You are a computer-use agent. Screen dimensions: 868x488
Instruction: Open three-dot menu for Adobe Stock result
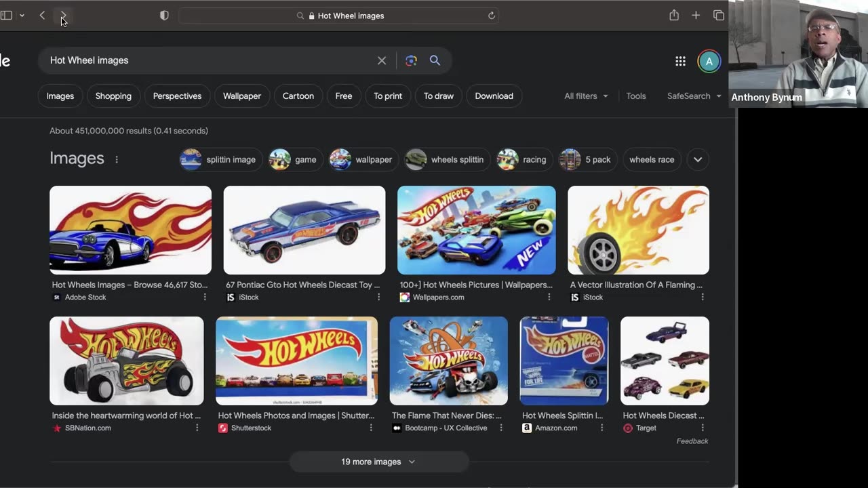(205, 297)
